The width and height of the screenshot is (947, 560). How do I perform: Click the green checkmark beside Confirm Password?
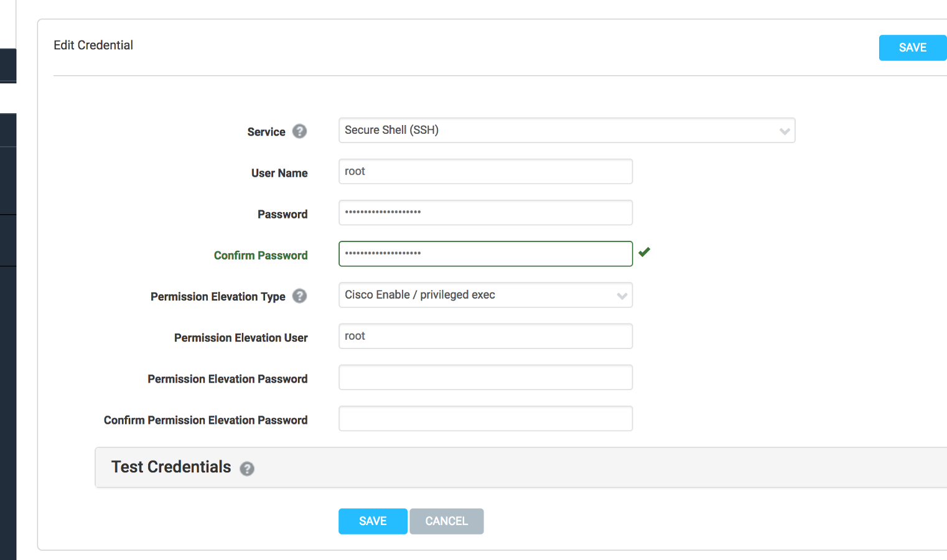[x=644, y=252]
